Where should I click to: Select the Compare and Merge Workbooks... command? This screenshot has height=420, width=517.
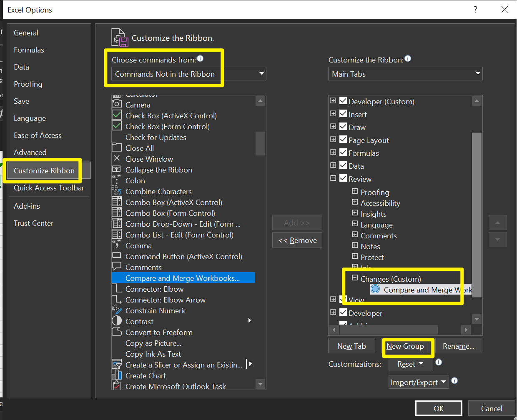tap(183, 278)
